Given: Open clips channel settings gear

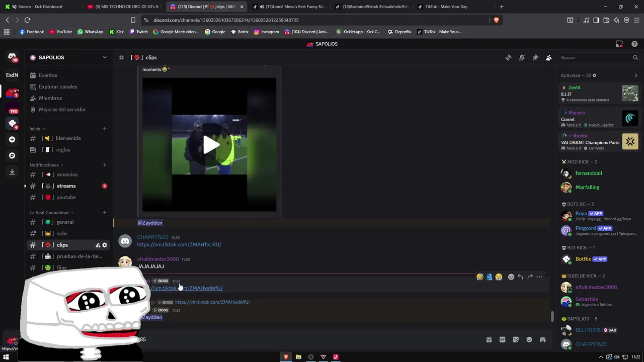Looking at the screenshot, I should coord(105,245).
